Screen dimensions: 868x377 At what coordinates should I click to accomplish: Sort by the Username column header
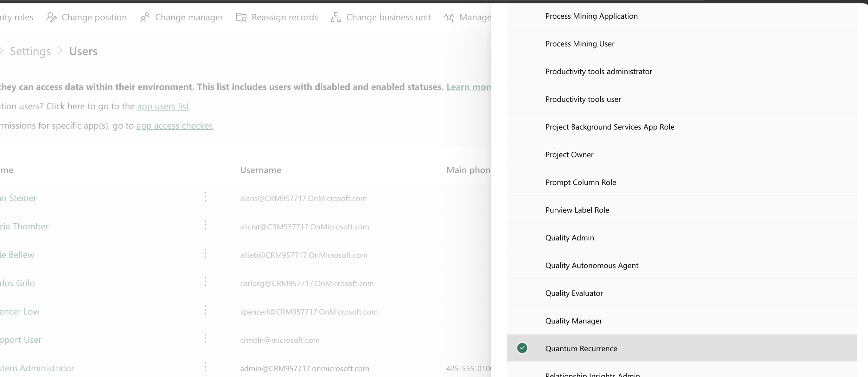pos(260,170)
